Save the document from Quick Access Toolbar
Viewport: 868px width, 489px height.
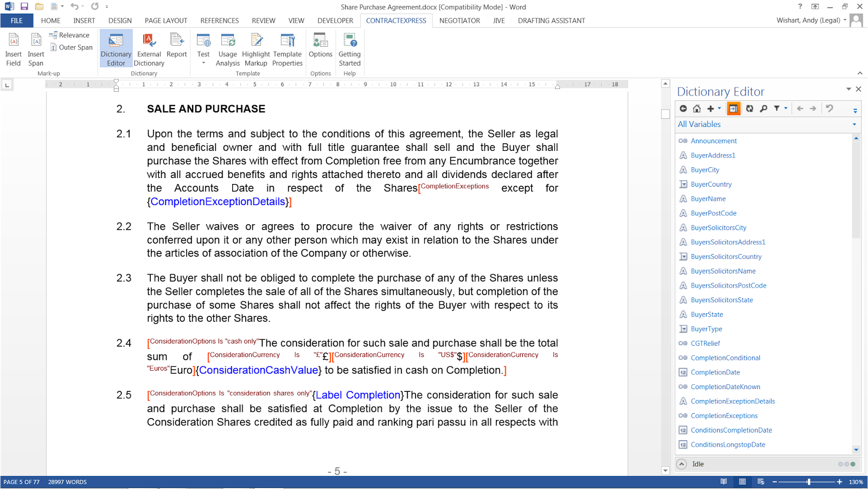[24, 7]
